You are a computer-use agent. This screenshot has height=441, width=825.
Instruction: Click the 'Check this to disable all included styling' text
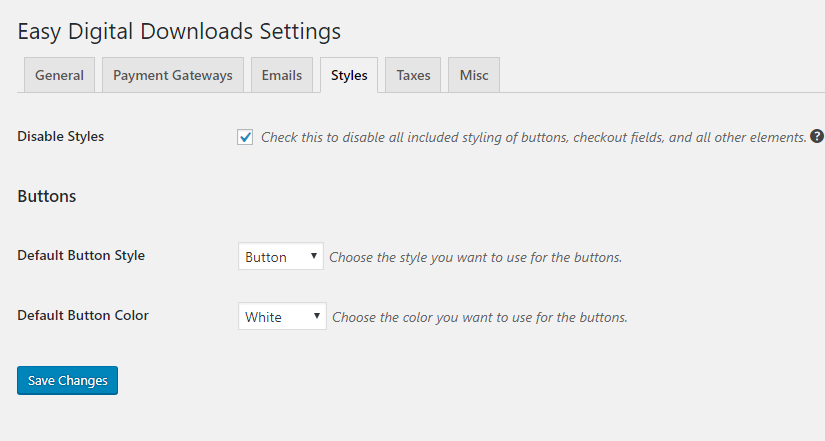click(x=534, y=137)
